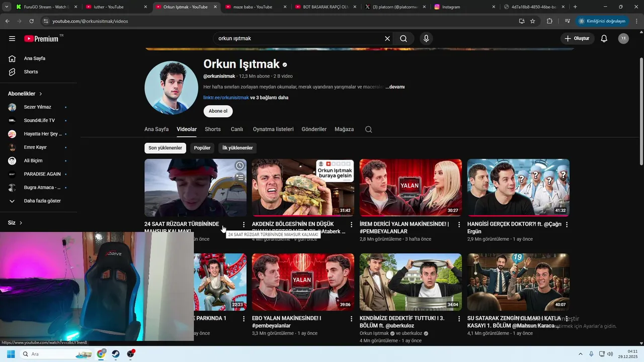Screen dimensions: 644x362
Task: Switch to luther - YouTube browser tab
Action: tap(116, 7)
